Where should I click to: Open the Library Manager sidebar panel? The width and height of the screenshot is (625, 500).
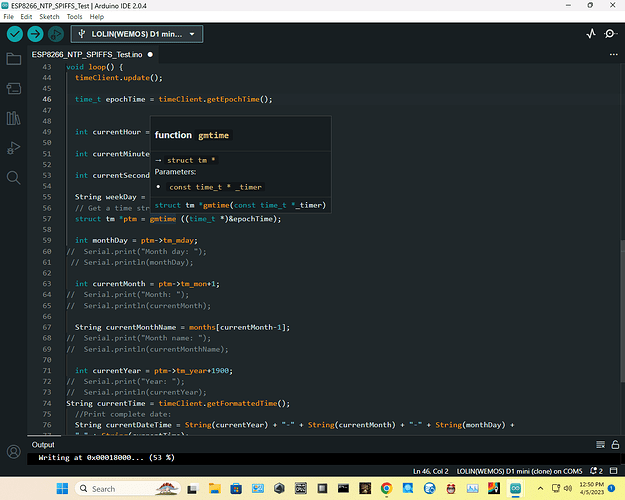[13, 119]
